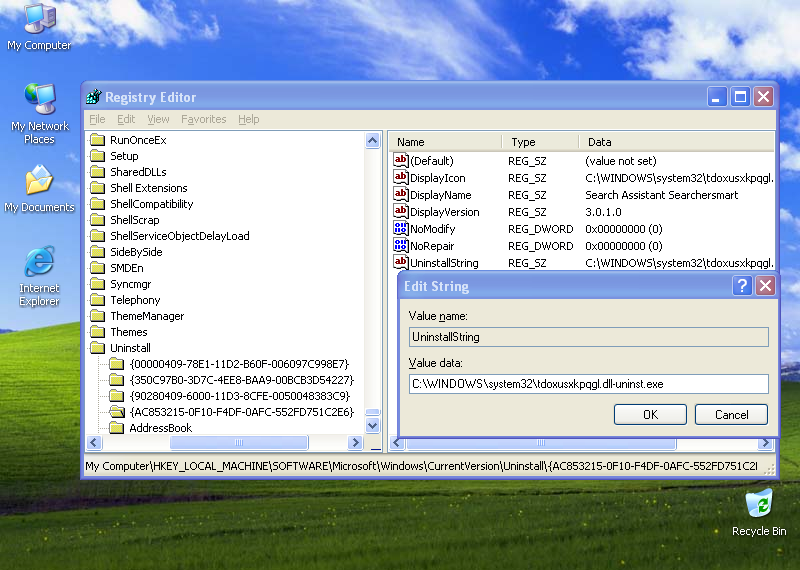This screenshot has width=800, height=570.
Task: Maximize the Registry Editor window
Action: click(x=740, y=96)
